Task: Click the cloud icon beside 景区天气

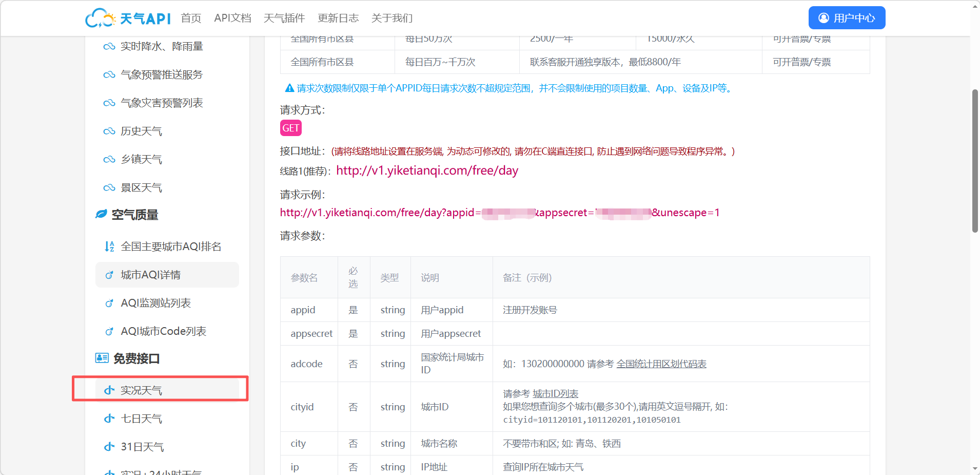Action: pyautogui.click(x=109, y=188)
